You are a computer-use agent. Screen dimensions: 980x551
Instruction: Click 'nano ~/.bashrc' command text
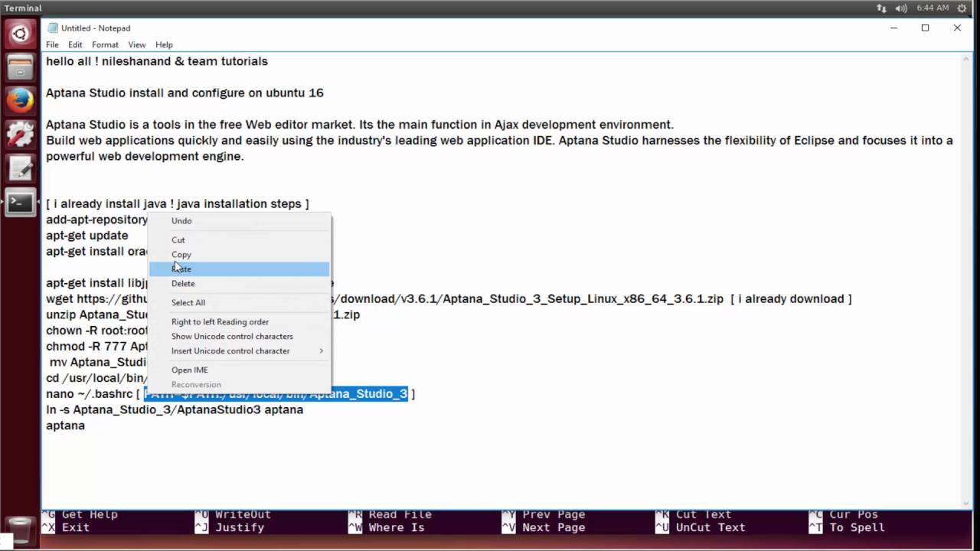coord(90,393)
